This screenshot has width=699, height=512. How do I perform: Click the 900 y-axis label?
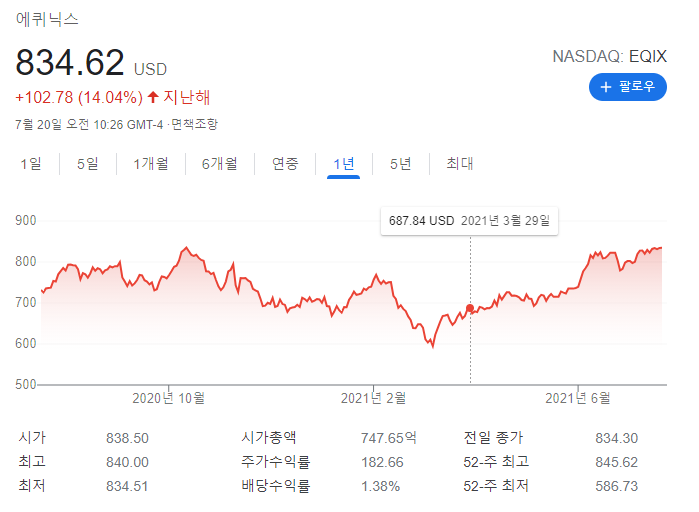coord(26,220)
